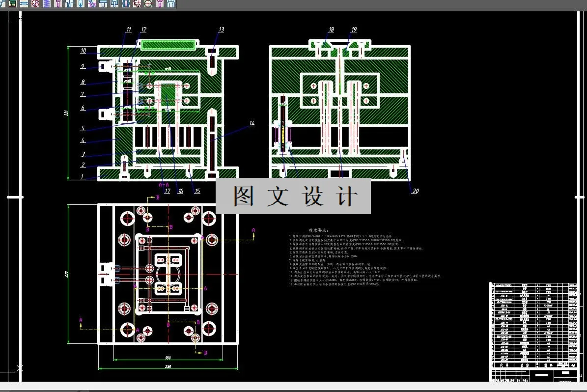Click part balloon number 15
587x392 pixels.
pyautogui.click(x=197, y=191)
